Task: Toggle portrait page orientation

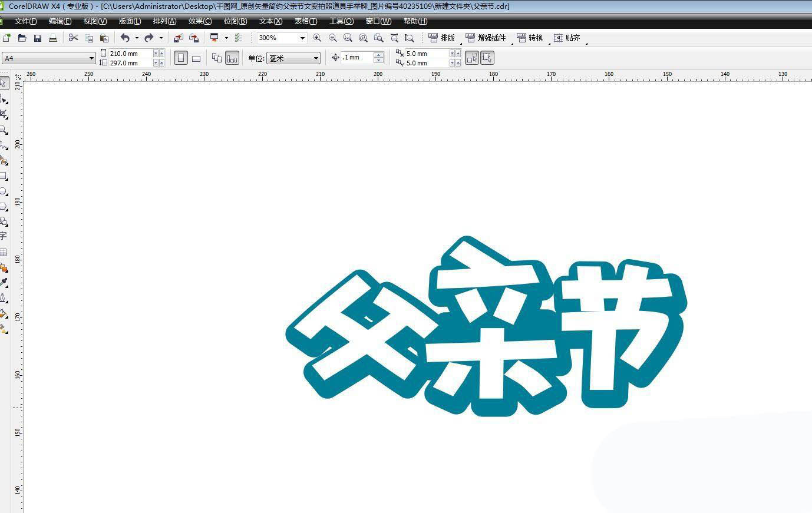Action: click(x=181, y=58)
